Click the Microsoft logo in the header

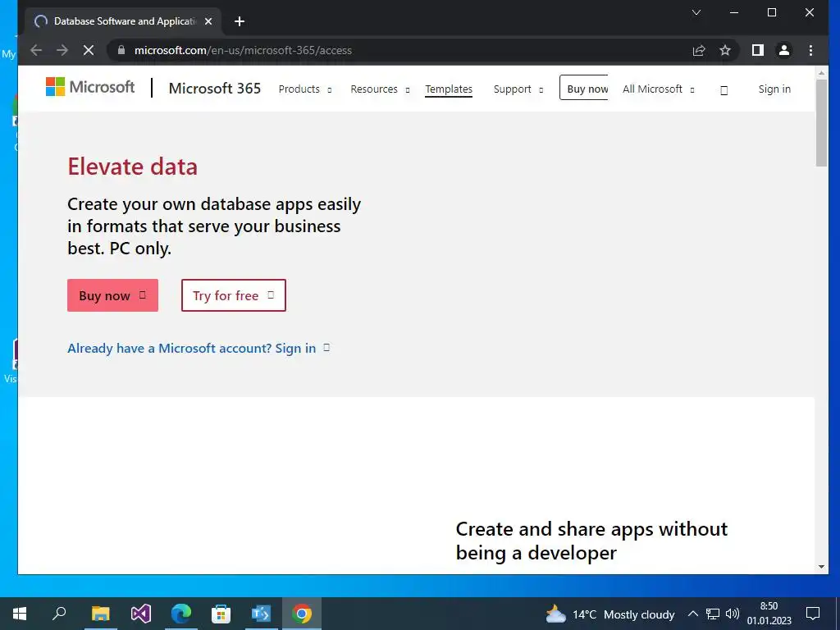coord(90,87)
